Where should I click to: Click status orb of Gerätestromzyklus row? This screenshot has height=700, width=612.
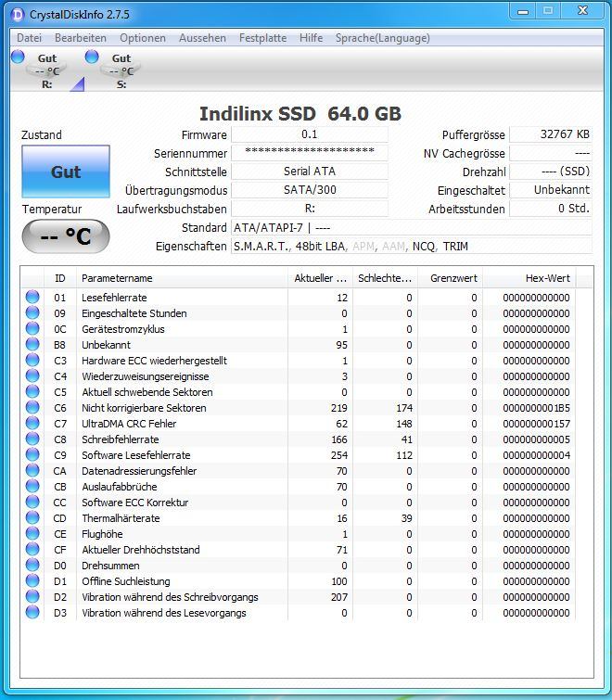[32, 328]
